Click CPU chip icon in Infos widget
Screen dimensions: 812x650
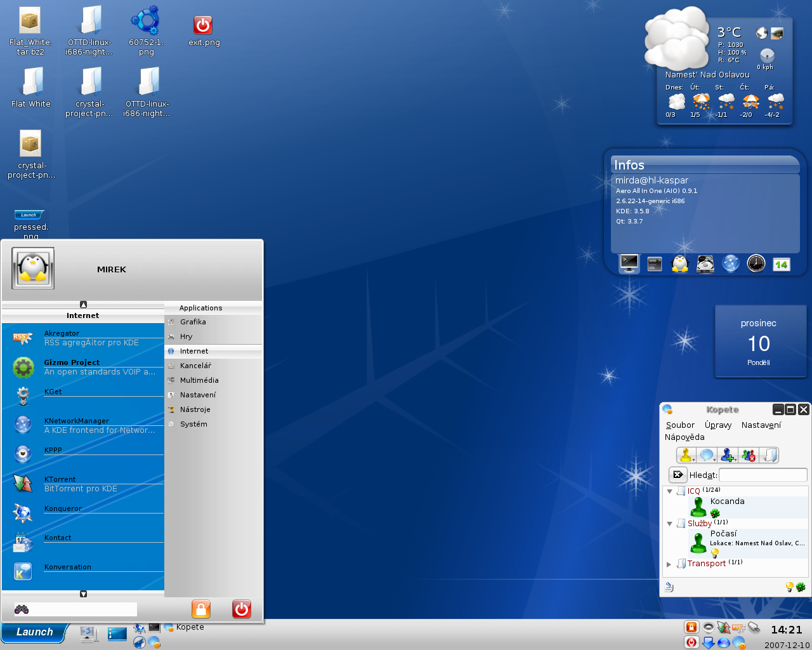click(x=655, y=263)
